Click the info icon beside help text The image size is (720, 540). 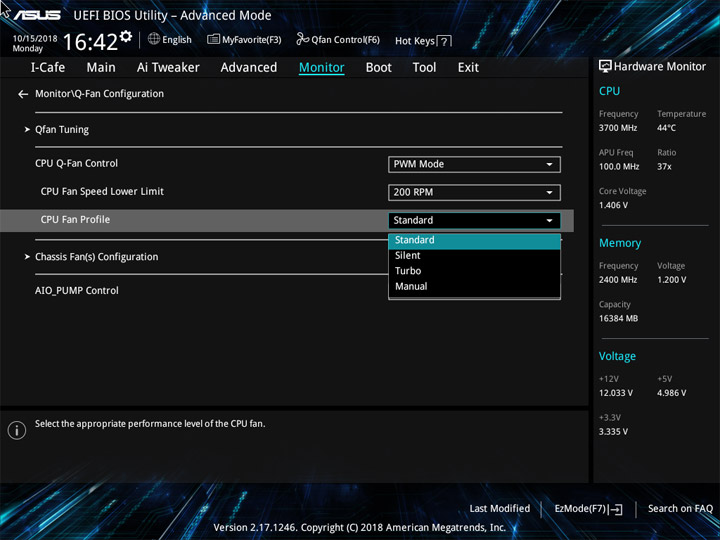[17, 430]
